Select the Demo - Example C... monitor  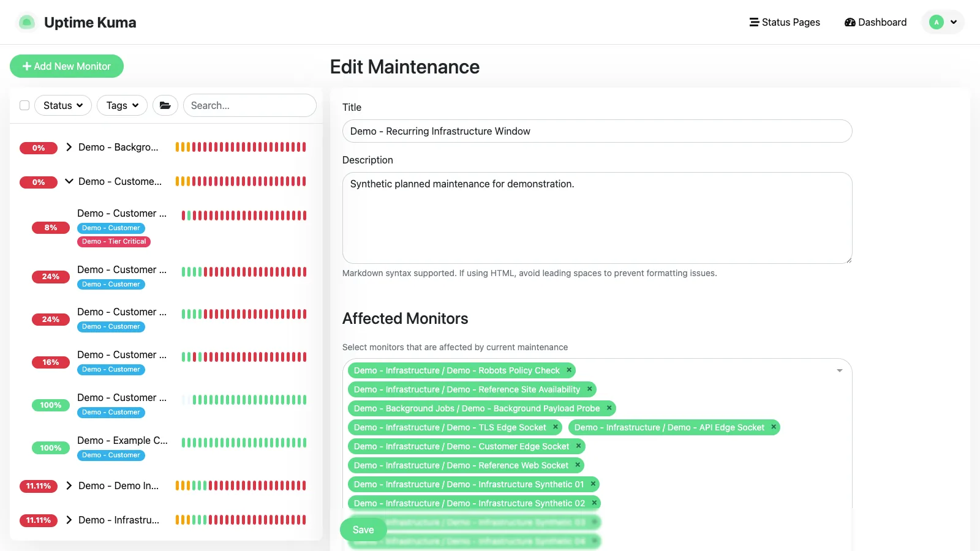[x=123, y=440]
